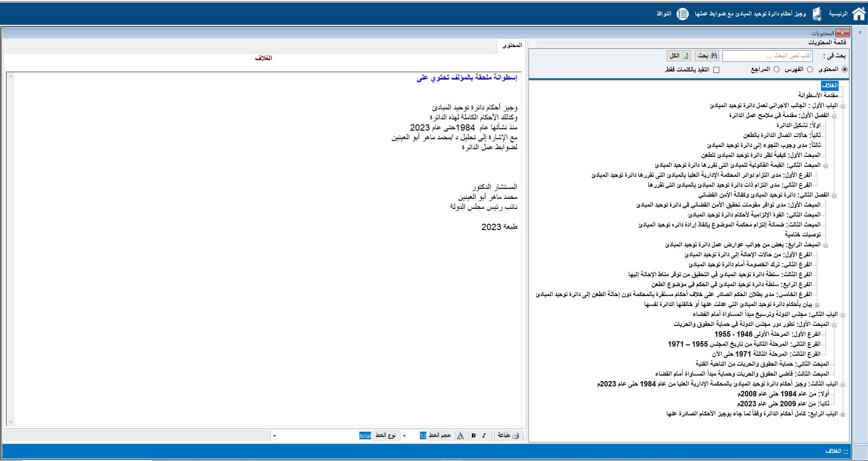
Task: Open the font size dropdown arrow
Action: tap(405, 436)
